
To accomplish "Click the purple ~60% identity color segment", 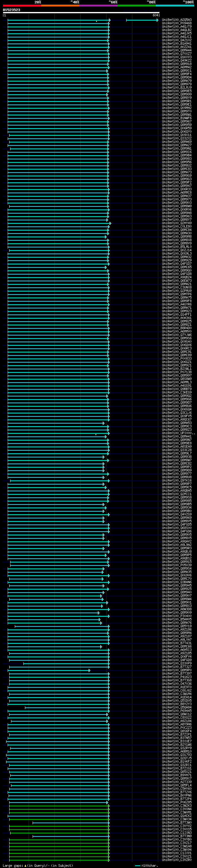I will [x=98, y=6].
